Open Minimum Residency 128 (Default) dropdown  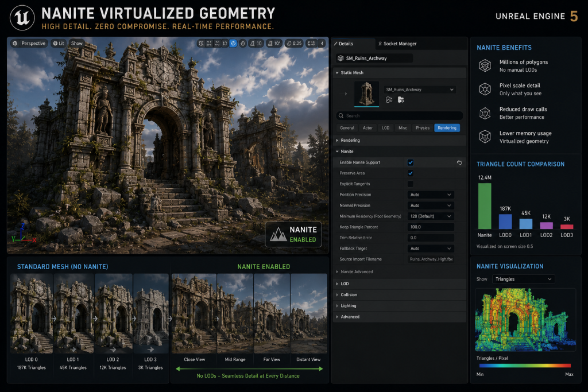pyautogui.click(x=431, y=216)
